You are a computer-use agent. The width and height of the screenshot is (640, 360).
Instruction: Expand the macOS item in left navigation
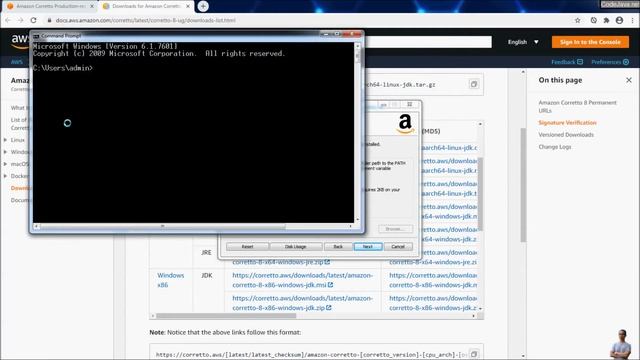click(x=5, y=164)
